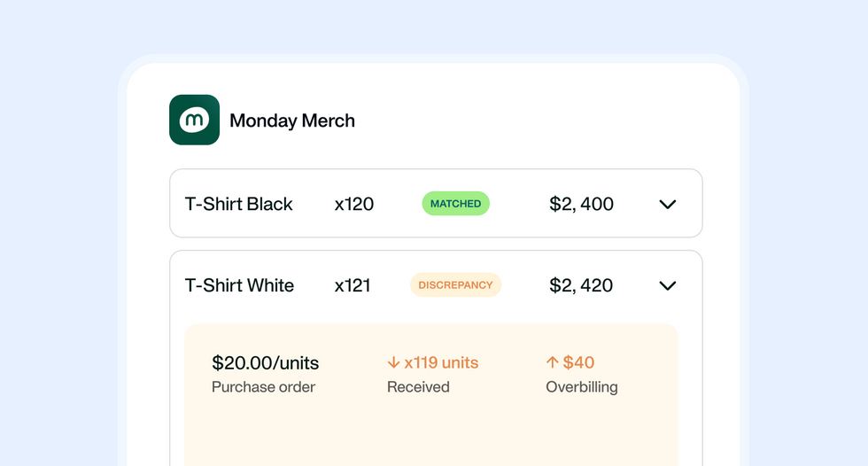Image resolution: width=868 pixels, height=466 pixels.
Task: Click the $20.00/units price
Action: pyautogui.click(x=266, y=362)
